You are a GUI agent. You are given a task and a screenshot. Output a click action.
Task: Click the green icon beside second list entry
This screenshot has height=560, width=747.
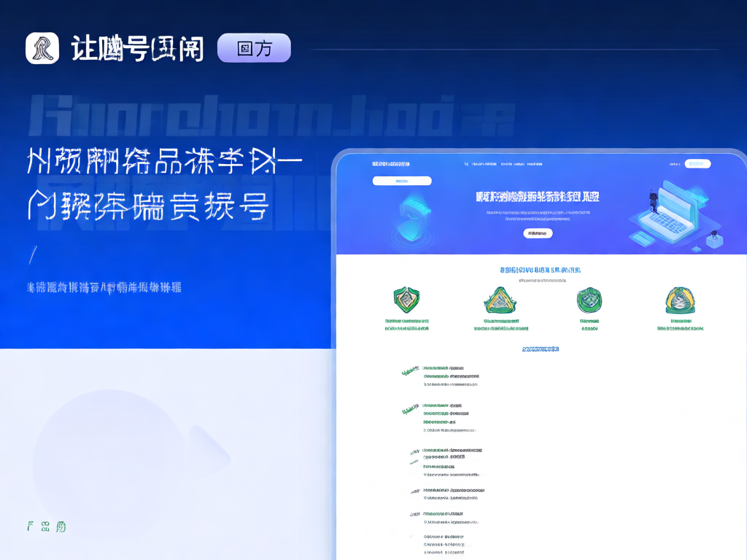[x=410, y=410]
